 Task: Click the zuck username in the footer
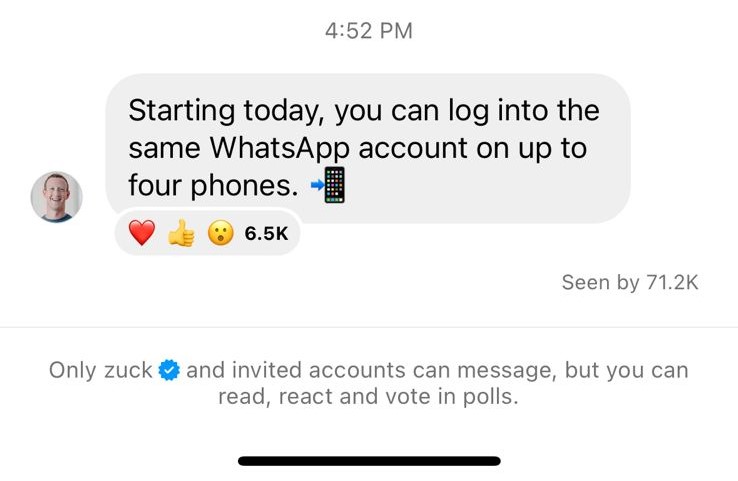coord(128,371)
